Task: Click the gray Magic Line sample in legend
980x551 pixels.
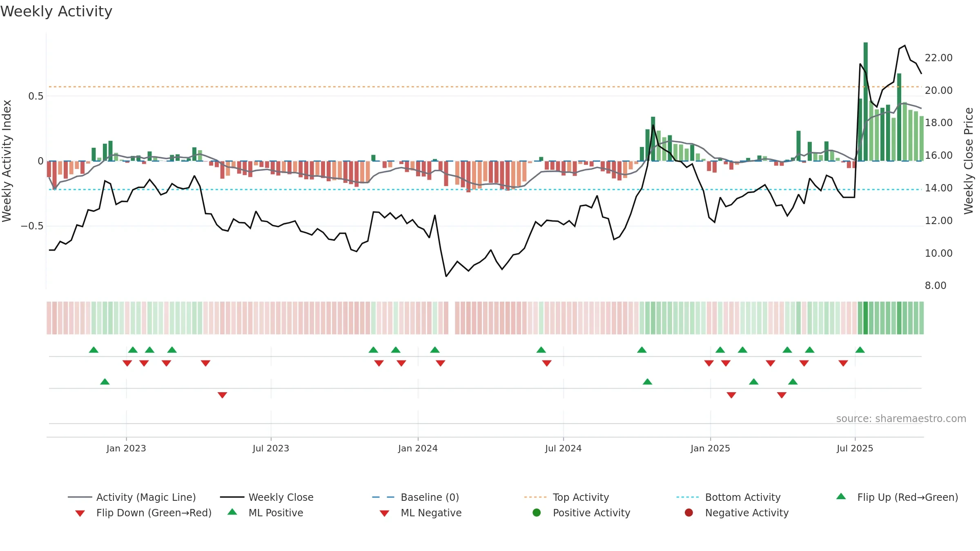Action: tap(80, 497)
